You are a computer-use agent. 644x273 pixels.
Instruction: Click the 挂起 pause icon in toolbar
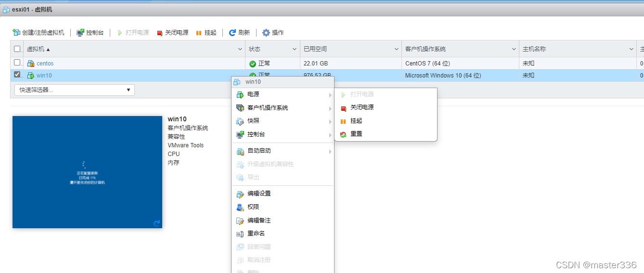pyautogui.click(x=199, y=33)
